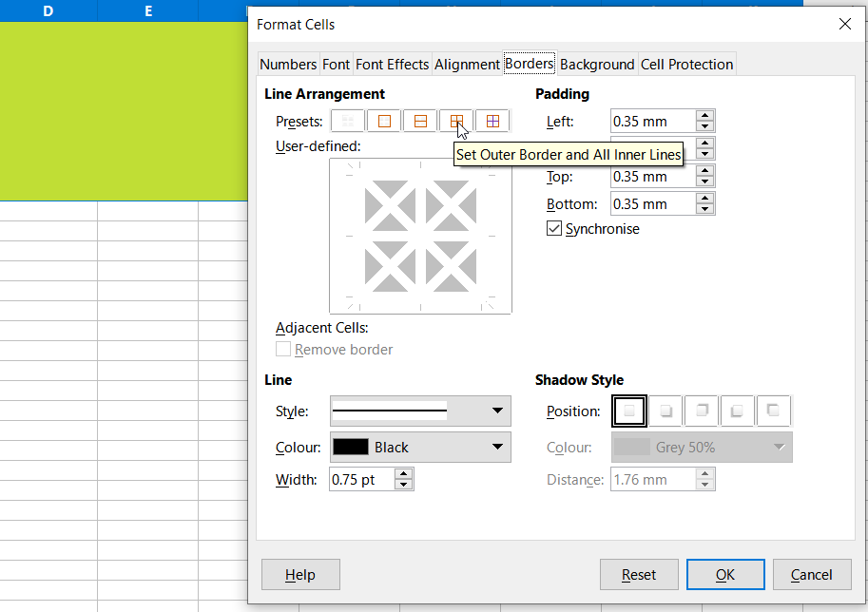
Task: Click the No Borders preset icon
Action: [348, 122]
